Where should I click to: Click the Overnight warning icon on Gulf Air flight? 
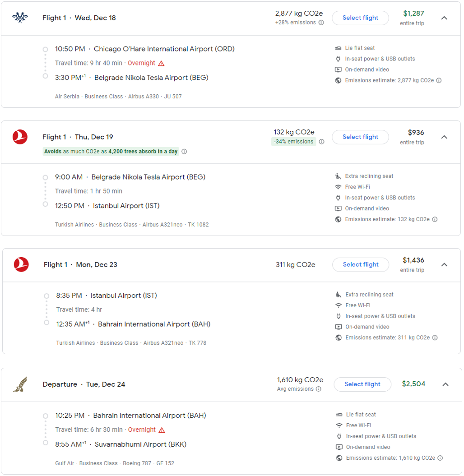(162, 430)
